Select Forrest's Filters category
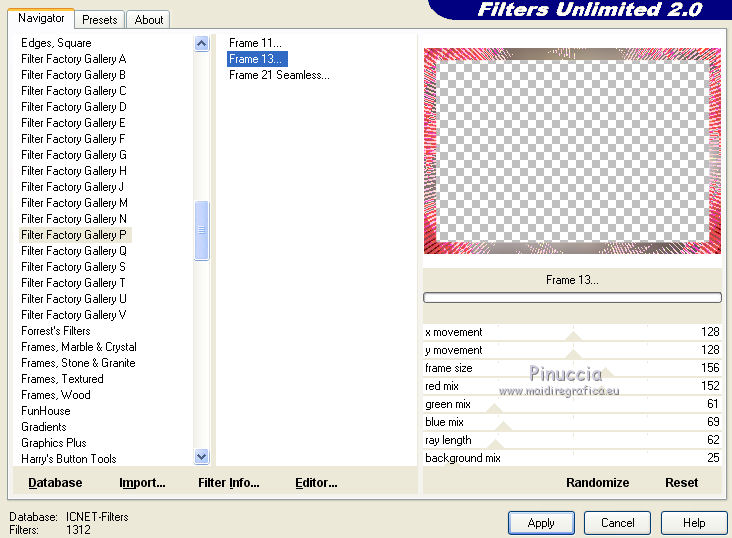This screenshot has width=732, height=538. tap(56, 331)
